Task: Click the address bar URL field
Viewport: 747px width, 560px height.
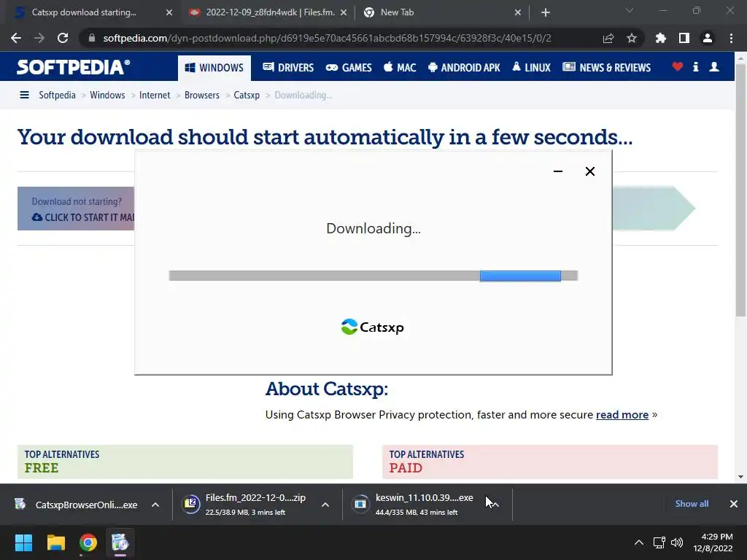Action: coord(327,38)
